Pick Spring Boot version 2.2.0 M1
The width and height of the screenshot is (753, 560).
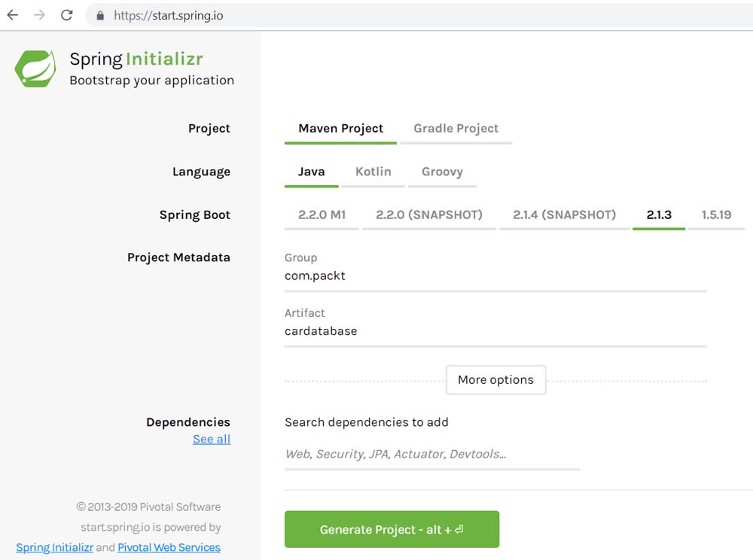tap(322, 215)
